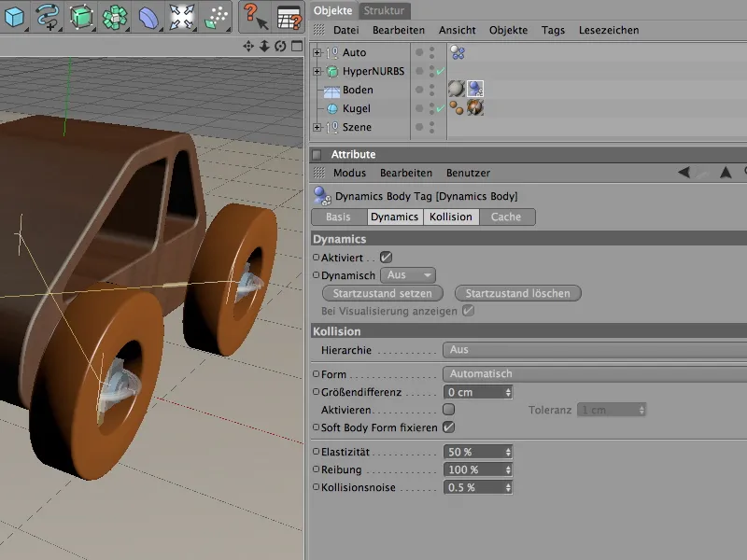Click the Startzustand setzen button
Viewport: 747px width, 560px height.
coord(382,293)
